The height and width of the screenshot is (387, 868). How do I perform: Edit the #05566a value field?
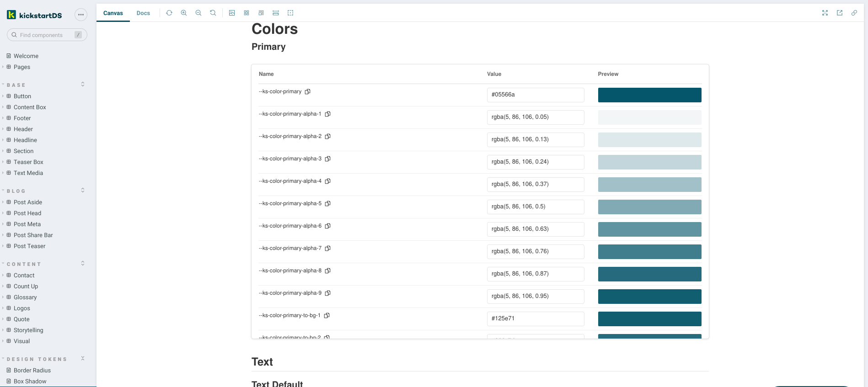tap(536, 95)
